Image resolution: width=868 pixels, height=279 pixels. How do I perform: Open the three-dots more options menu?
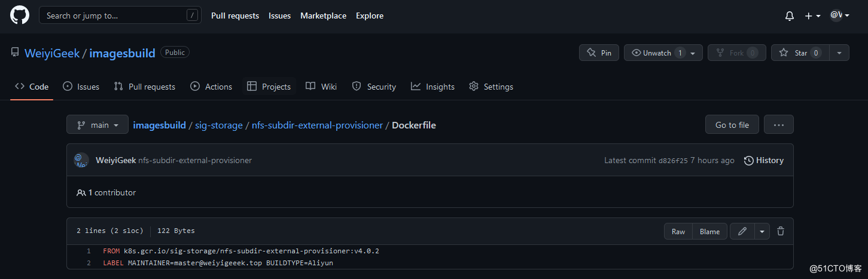click(x=779, y=125)
